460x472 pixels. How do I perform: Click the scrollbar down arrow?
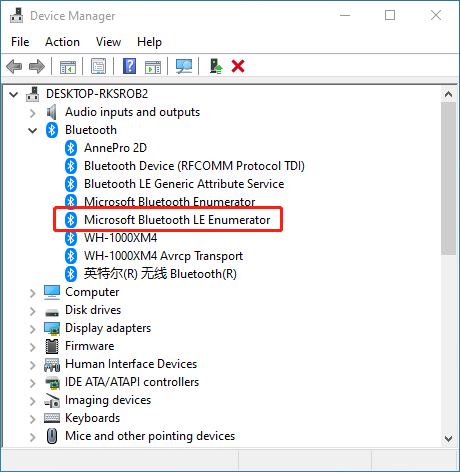[449, 439]
